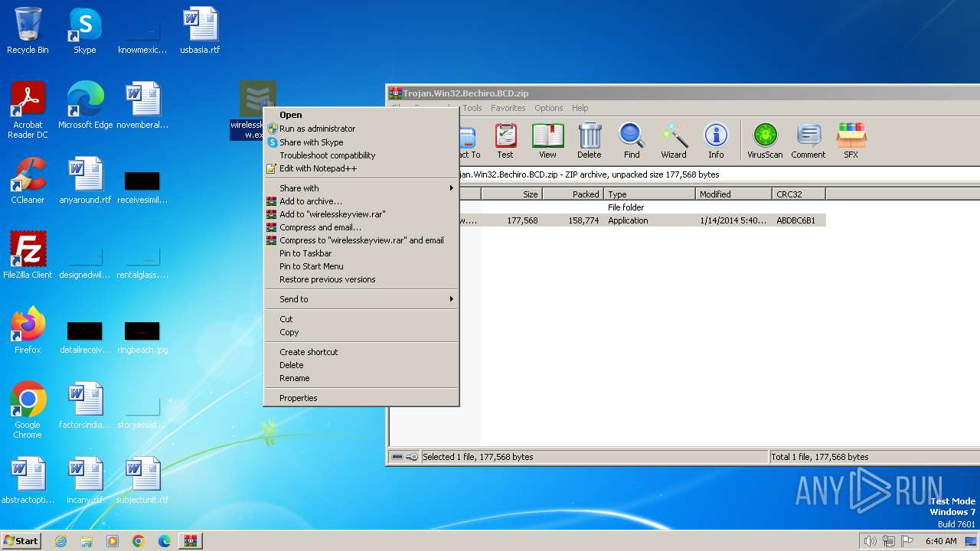Screen dimensions: 980x551
Task: Expand the Share with submenu
Action: [361, 188]
